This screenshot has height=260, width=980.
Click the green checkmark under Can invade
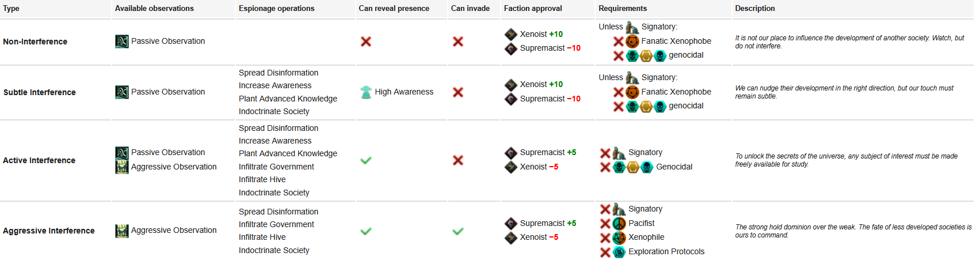pos(458,231)
